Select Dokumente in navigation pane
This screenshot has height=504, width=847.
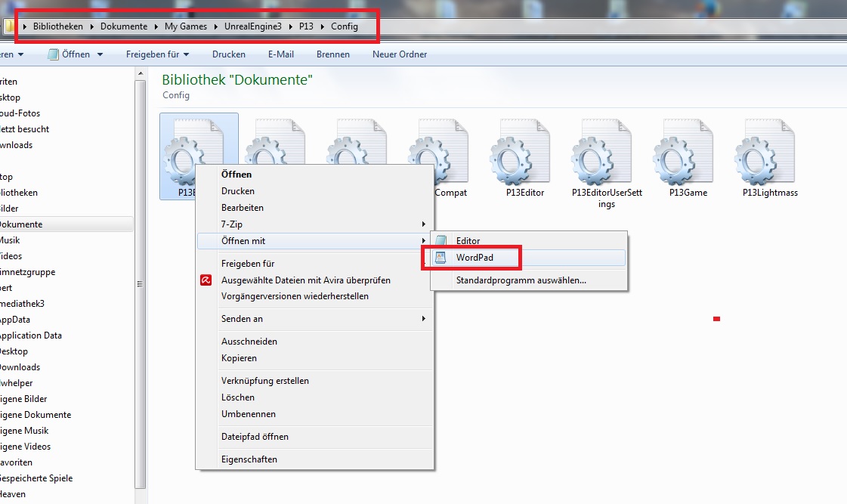(x=66, y=224)
